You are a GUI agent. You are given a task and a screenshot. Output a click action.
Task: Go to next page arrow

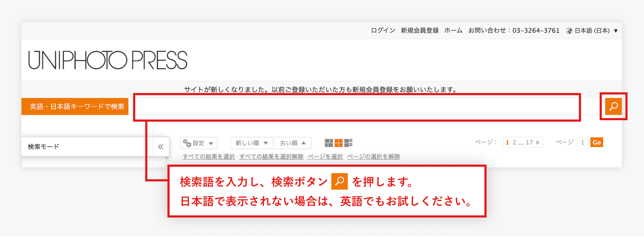point(538,142)
